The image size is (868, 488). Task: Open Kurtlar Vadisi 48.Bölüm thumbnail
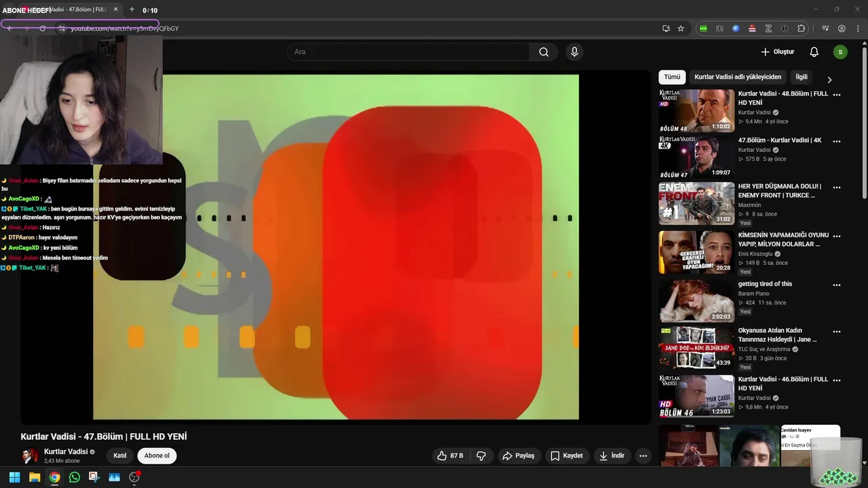(x=696, y=110)
